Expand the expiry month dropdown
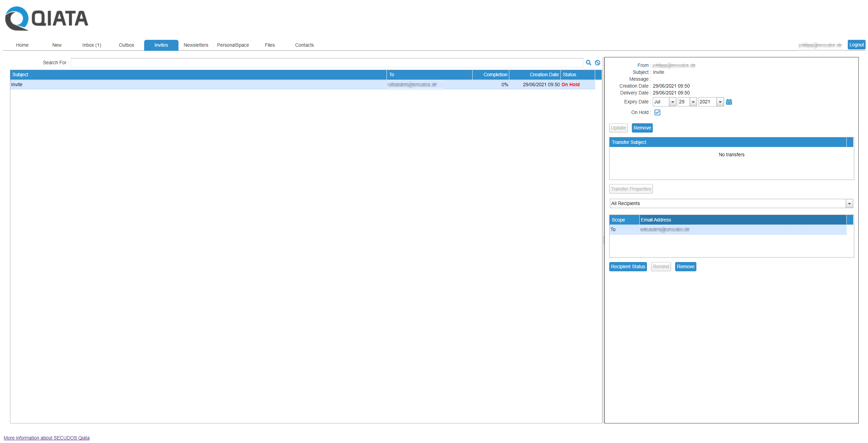The width and height of the screenshot is (868, 443). coord(672,102)
